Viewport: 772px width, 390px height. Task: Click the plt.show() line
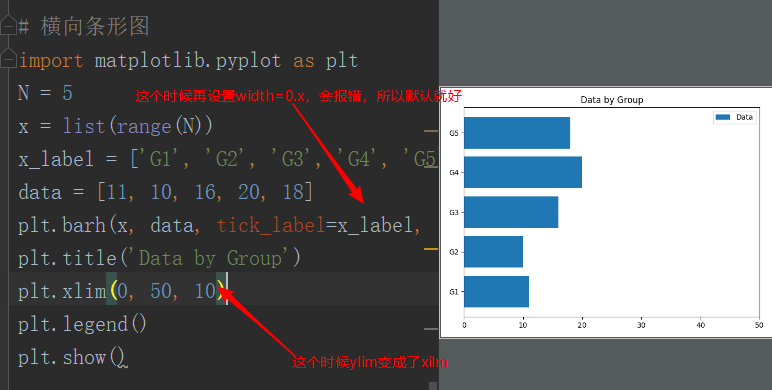pos(72,357)
